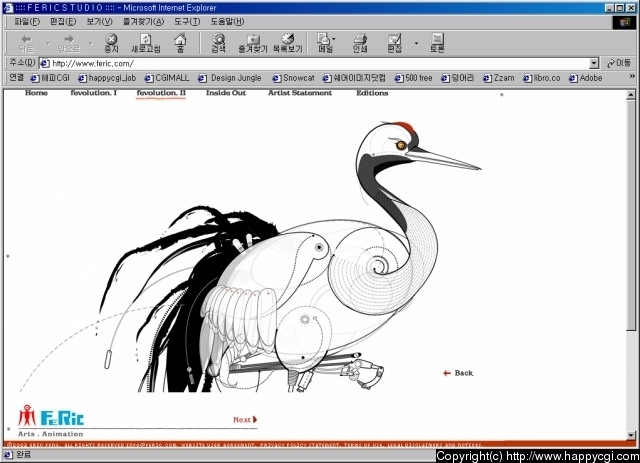The width and height of the screenshot is (640, 463).
Task: Open the 쉐어이미지닷컴 links bar shortcut
Action: pyautogui.click(x=354, y=78)
